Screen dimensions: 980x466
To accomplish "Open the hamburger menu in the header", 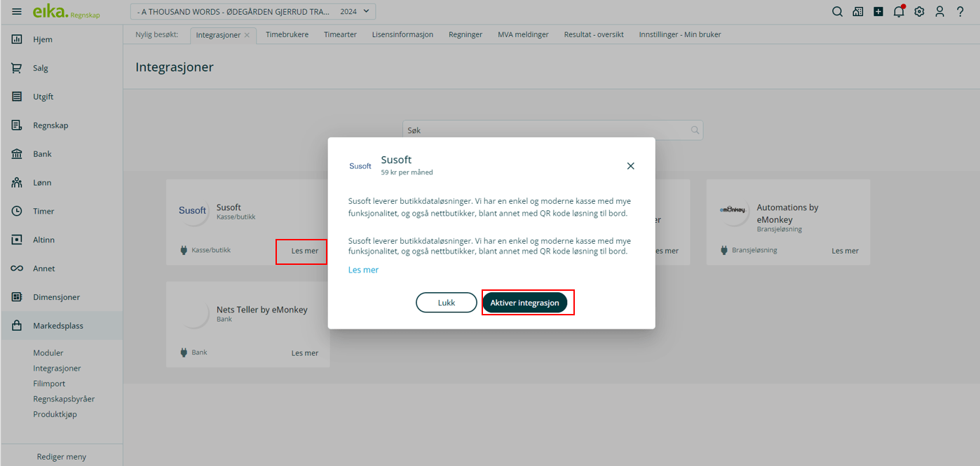I will [17, 12].
